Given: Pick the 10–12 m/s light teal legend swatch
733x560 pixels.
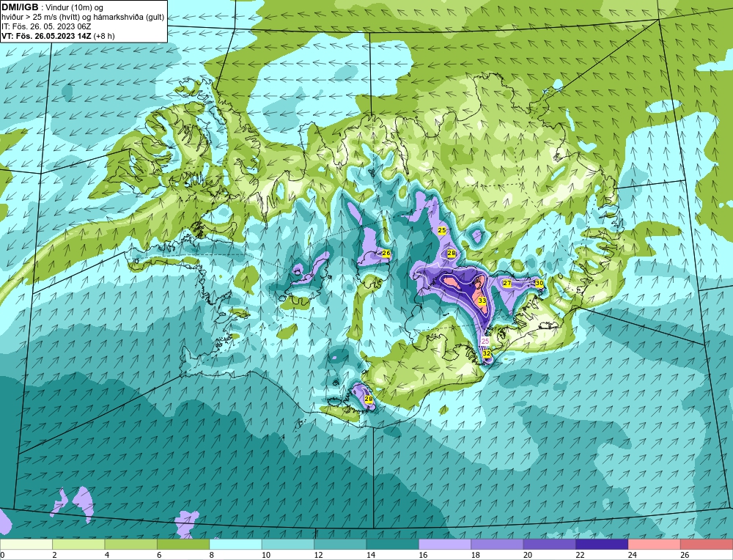Looking at the screenshot, I should [x=288, y=544].
